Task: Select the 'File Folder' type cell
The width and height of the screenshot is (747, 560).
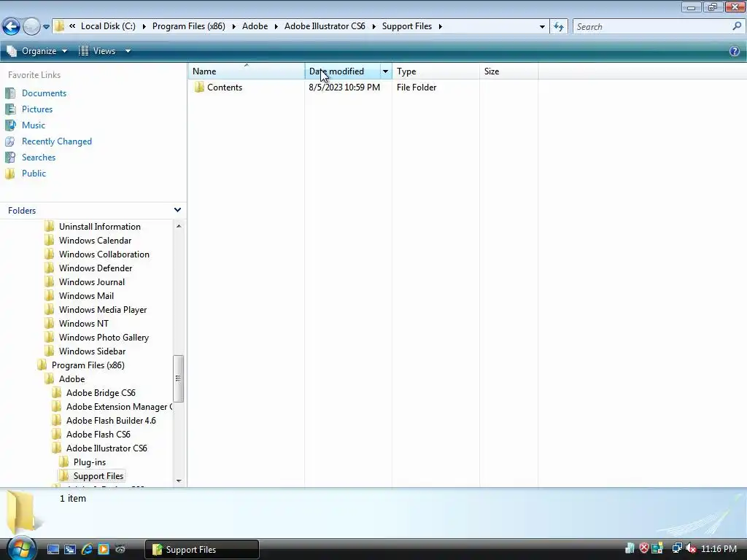Action: 417,87
